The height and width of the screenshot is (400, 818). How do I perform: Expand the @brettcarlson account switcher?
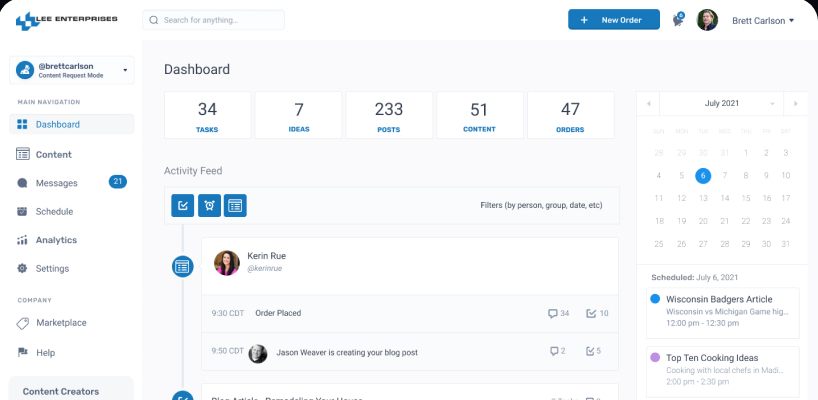(71, 70)
